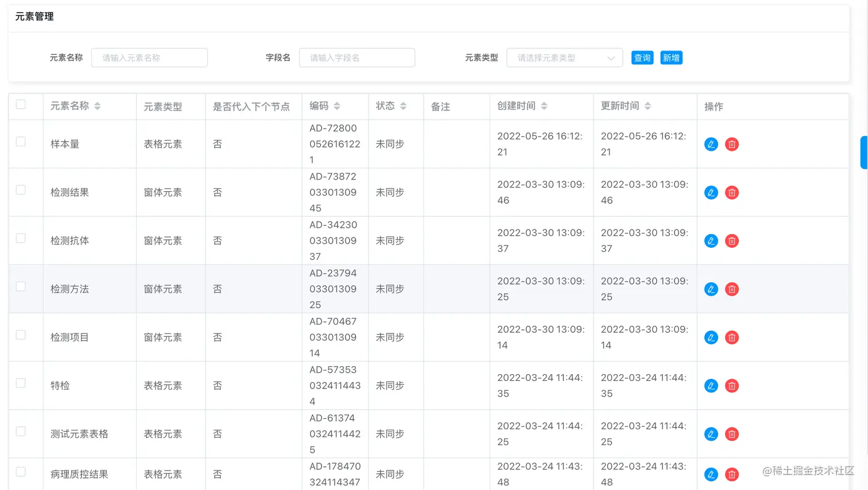868x490 pixels.
Task: Click 窗体元素 type in 检测抗体 row
Action: [163, 240]
